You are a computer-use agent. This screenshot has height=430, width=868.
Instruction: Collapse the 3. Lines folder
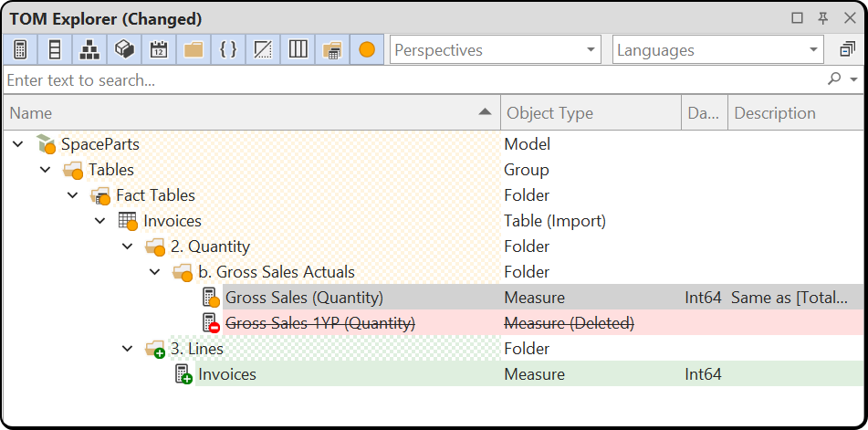pos(127,349)
